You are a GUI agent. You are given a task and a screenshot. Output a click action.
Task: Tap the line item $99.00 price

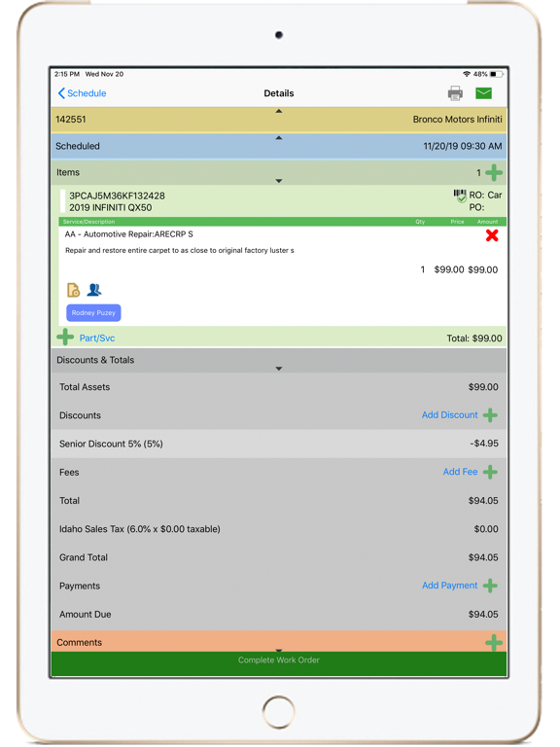point(448,269)
